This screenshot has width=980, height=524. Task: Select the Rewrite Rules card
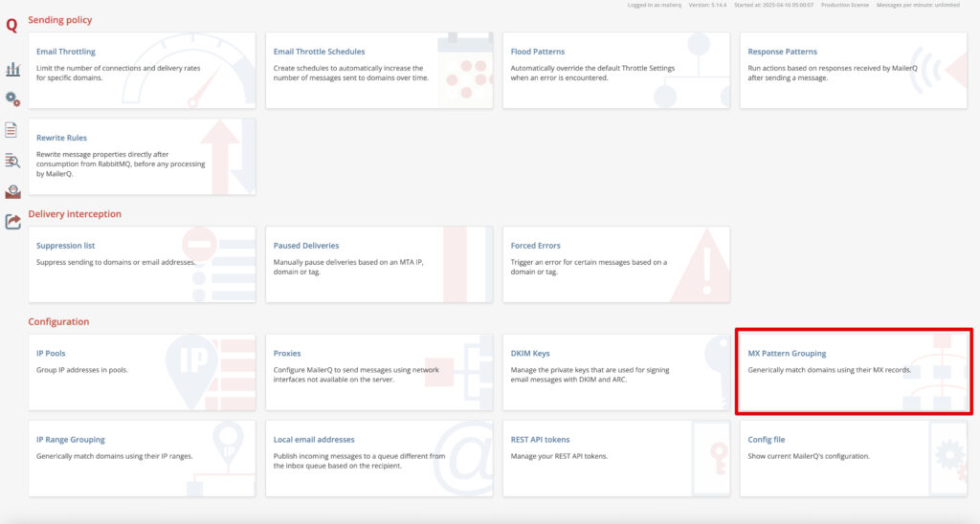click(x=61, y=138)
